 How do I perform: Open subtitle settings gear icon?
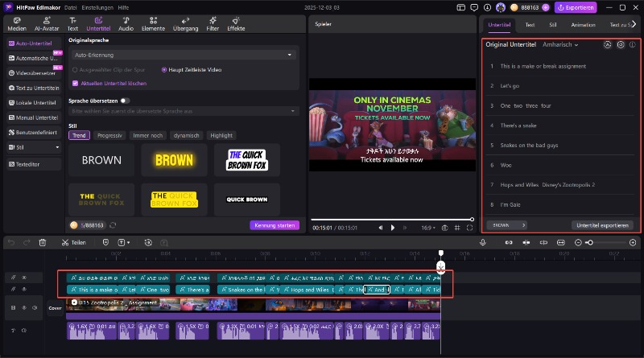point(621,44)
